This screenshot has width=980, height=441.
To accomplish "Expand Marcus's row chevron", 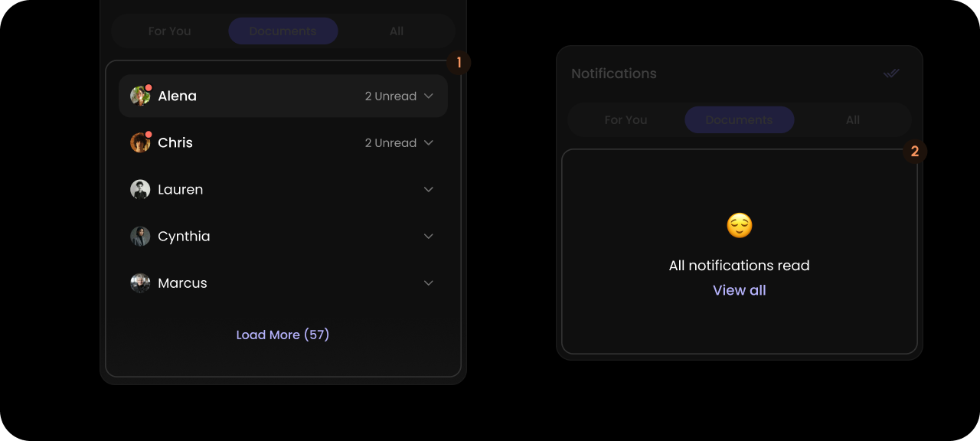I will (429, 283).
